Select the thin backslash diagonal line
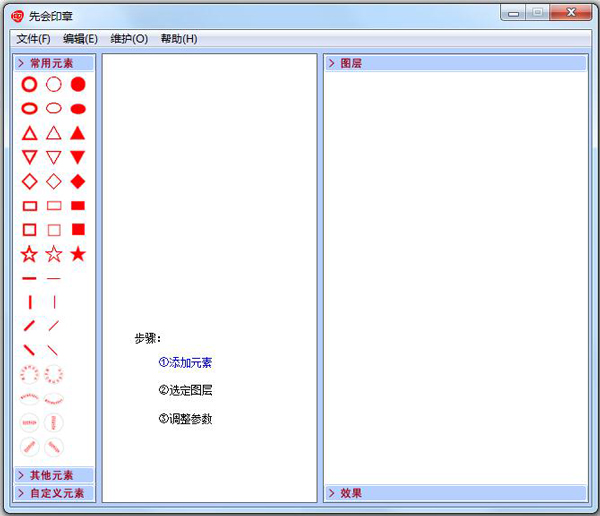This screenshot has height=516, width=600. tap(52, 350)
